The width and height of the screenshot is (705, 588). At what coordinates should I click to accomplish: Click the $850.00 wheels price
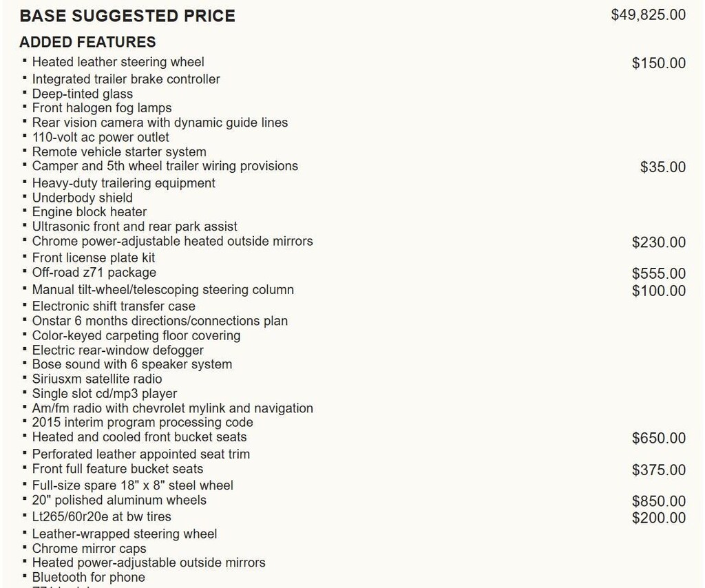coord(658,501)
